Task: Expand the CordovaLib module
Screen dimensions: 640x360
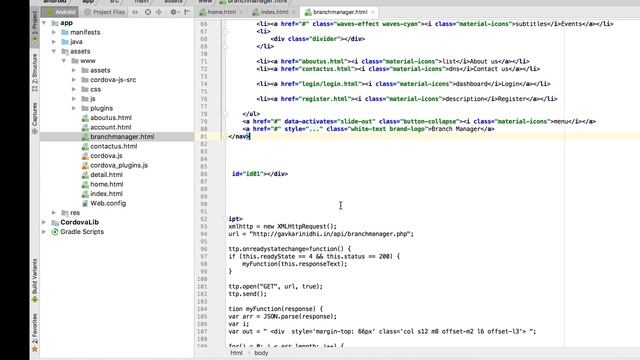Action: click(44, 222)
